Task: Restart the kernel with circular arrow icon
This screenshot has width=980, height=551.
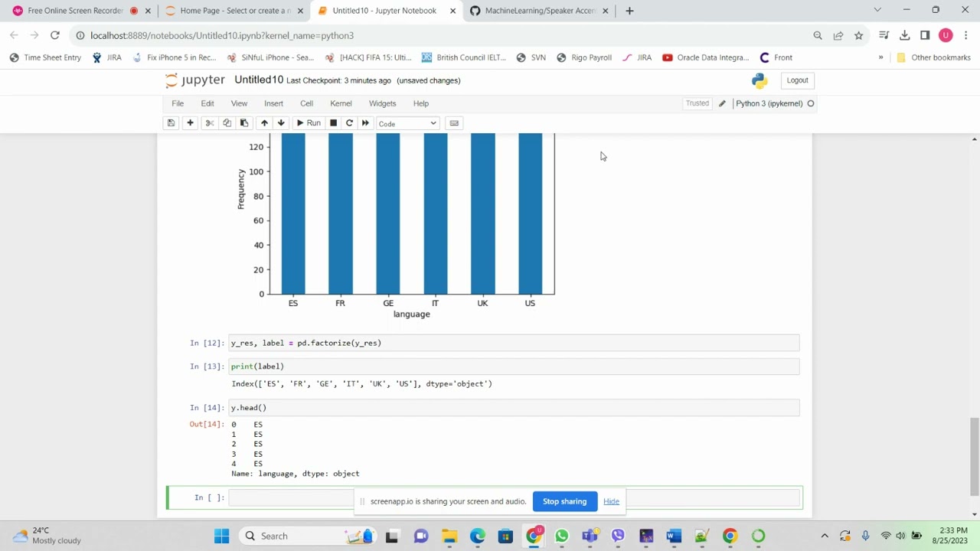Action: pyautogui.click(x=349, y=123)
